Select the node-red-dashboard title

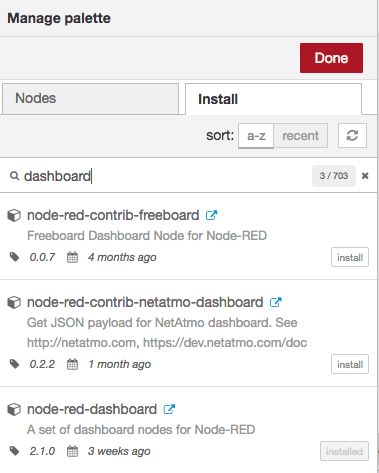click(x=92, y=409)
